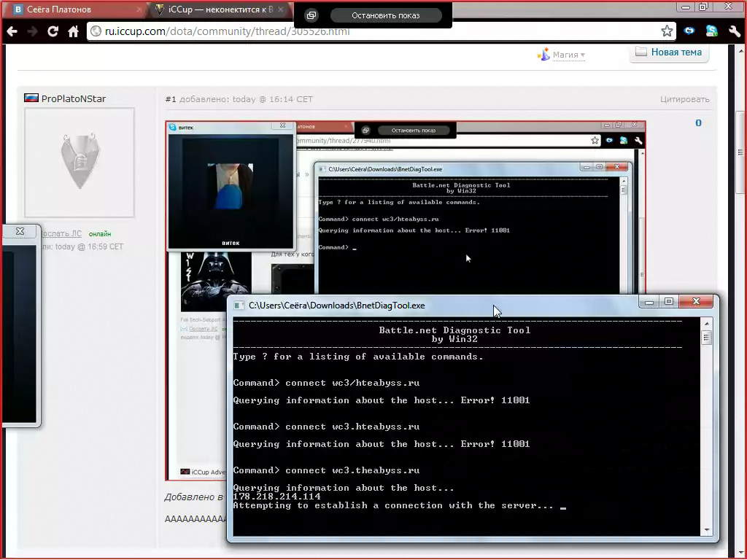Open the Chrome wrench settings menu
This screenshot has height=560, width=747.
[734, 31]
